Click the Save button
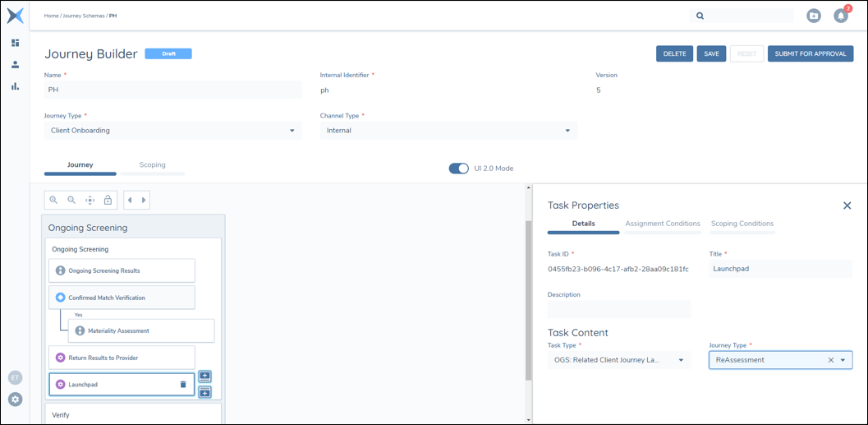This screenshot has height=425, width=868. click(711, 53)
